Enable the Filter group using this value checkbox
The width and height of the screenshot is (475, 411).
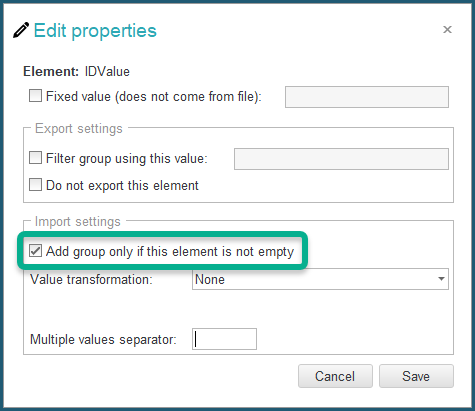click(x=35, y=158)
